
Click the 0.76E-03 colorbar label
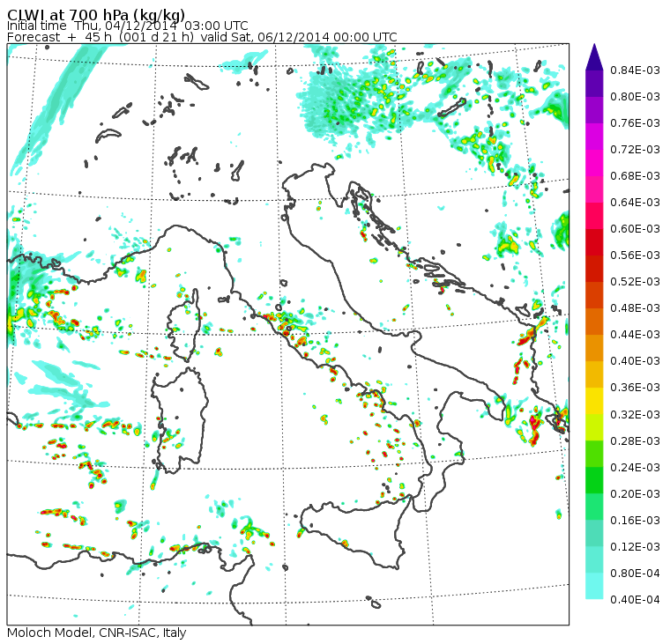coord(635,123)
